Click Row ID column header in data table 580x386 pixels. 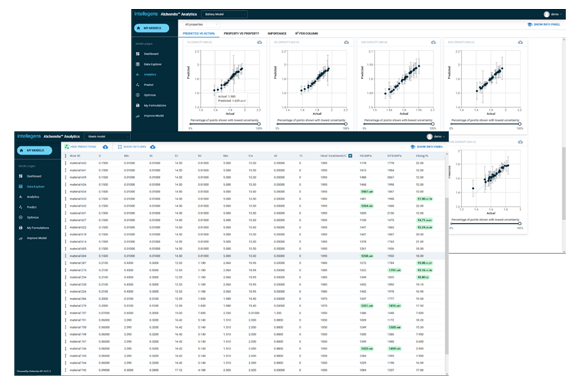coord(75,156)
